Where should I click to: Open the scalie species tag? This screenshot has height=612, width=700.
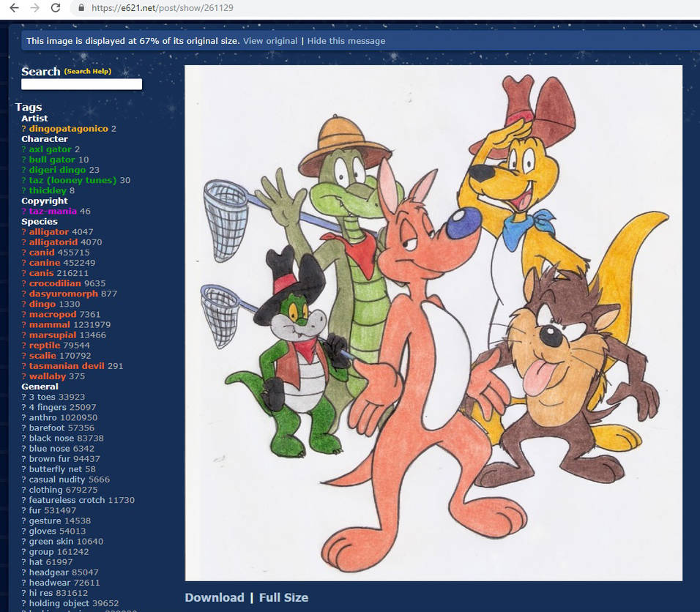click(42, 355)
